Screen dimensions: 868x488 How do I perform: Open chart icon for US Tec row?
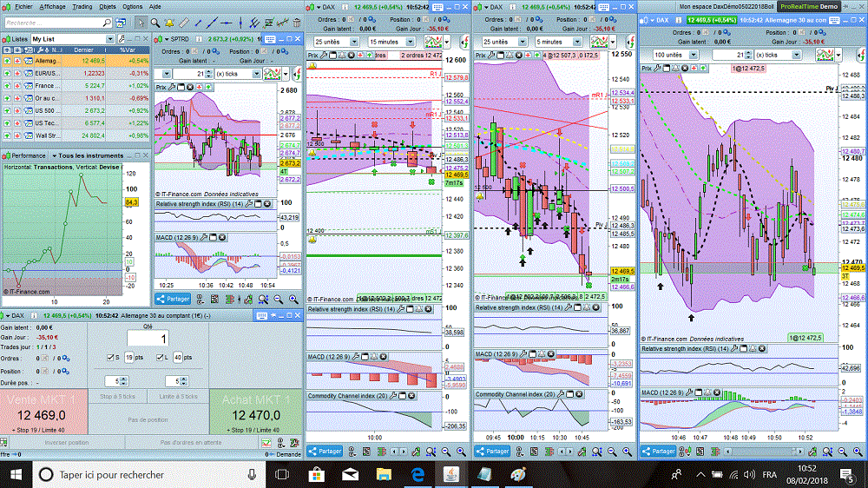[28, 123]
